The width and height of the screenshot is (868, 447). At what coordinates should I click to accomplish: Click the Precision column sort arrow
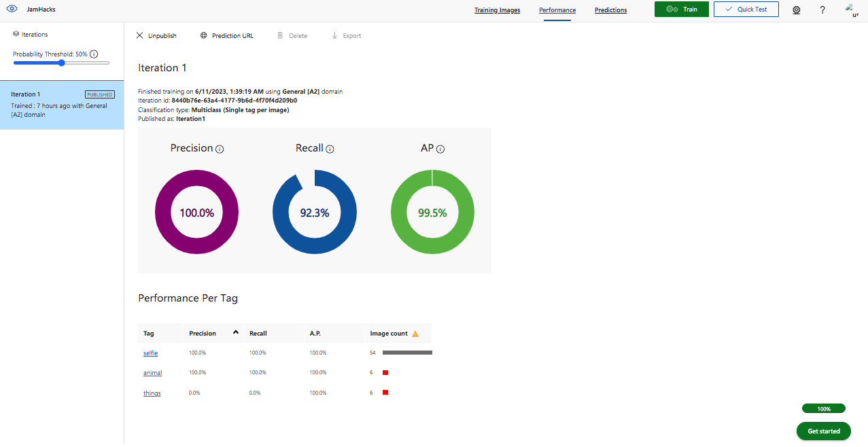(236, 332)
